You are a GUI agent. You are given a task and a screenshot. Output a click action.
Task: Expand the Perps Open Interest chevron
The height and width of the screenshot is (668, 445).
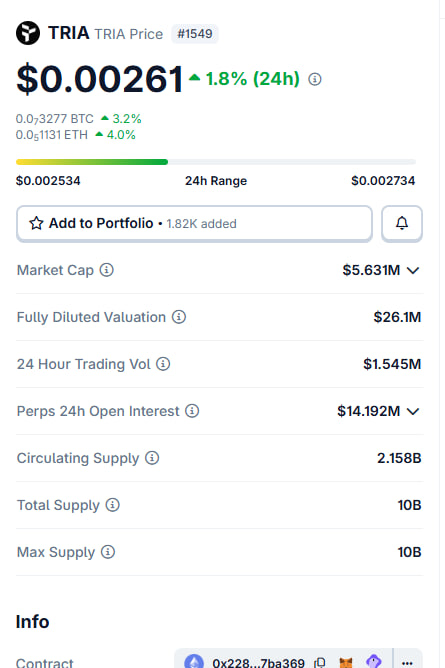413,411
